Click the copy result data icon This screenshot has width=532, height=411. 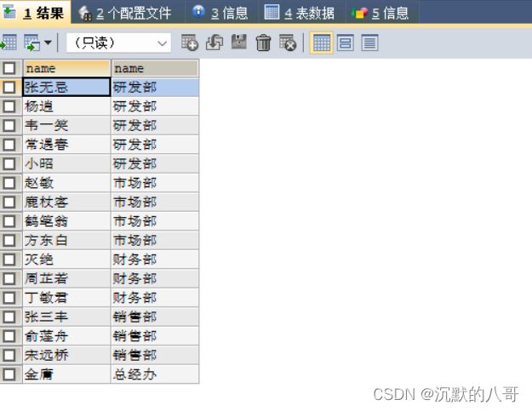pos(31,43)
